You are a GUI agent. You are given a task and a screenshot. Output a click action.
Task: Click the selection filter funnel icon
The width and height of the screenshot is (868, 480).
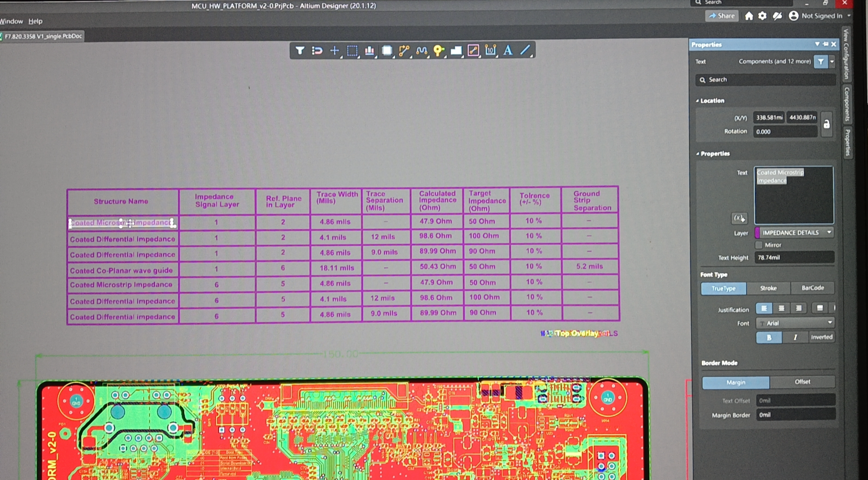click(300, 51)
